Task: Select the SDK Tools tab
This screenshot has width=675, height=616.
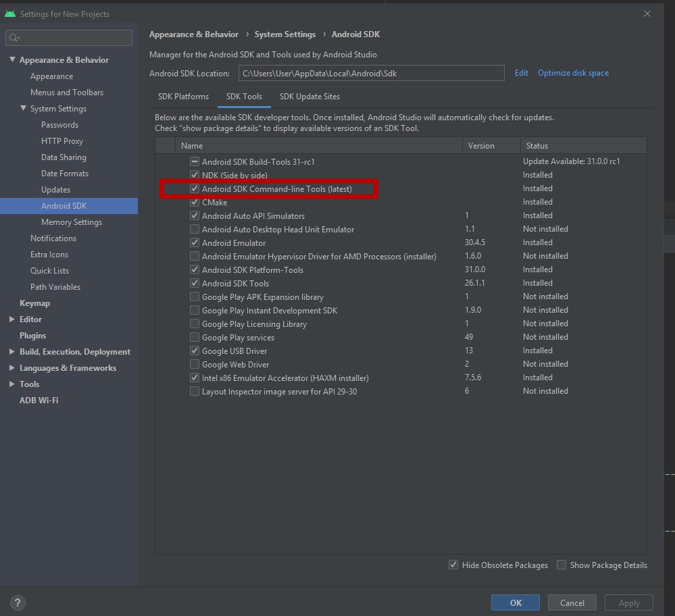Action: point(244,97)
